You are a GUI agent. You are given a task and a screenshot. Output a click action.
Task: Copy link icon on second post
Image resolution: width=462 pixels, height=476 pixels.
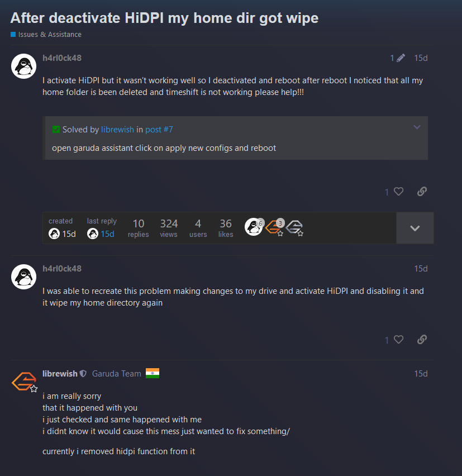(x=422, y=339)
